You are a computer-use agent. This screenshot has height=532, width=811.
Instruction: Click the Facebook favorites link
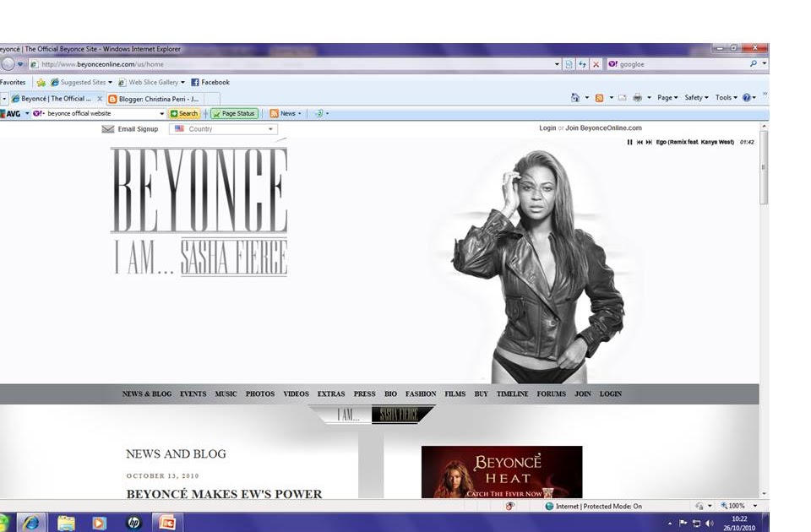[x=210, y=82]
